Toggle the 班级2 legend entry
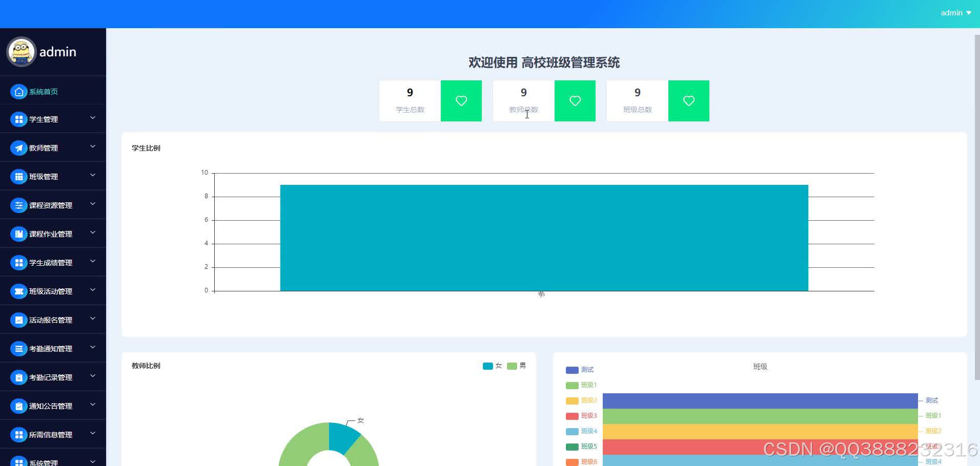980x466 pixels. 581,400
